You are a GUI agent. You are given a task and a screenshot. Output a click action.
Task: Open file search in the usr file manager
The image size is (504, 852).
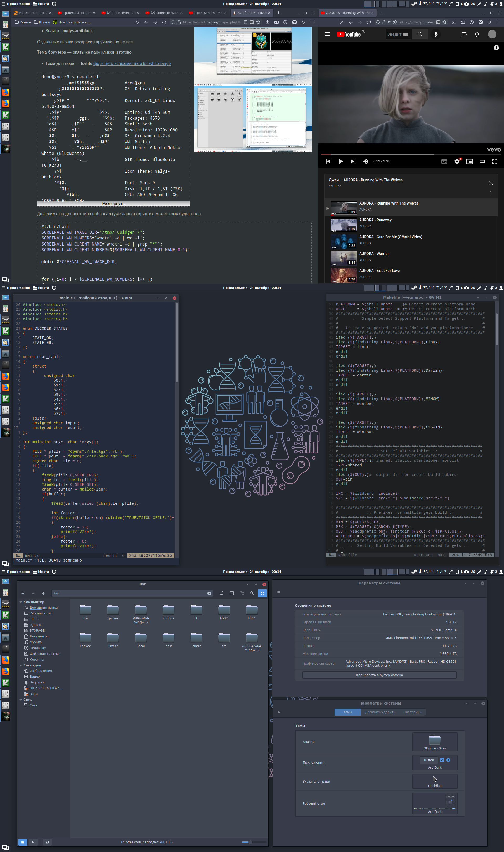click(252, 593)
